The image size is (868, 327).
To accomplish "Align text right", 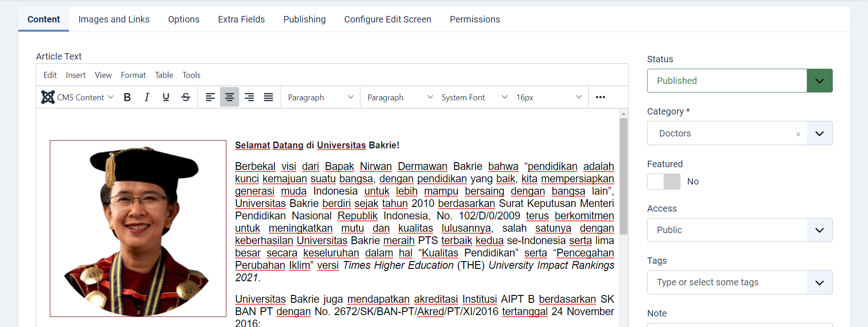I will point(249,97).
